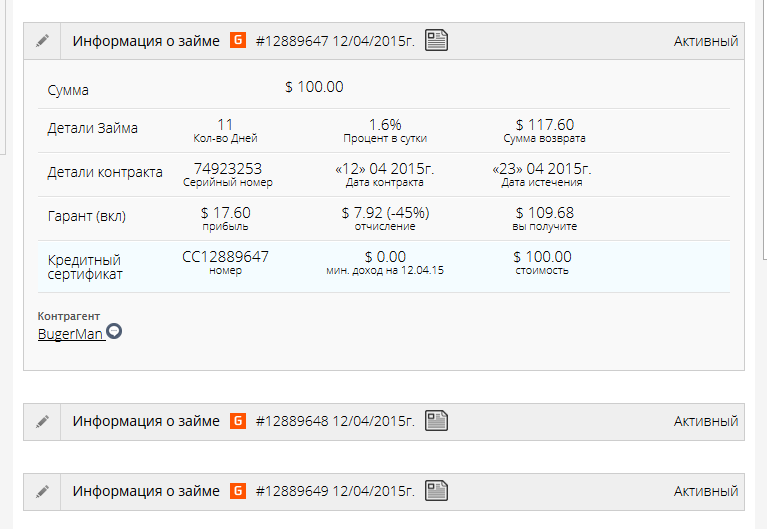767x529 pixels.
Task: Click the 1.6% daily percent value
Action: (385, 125)
